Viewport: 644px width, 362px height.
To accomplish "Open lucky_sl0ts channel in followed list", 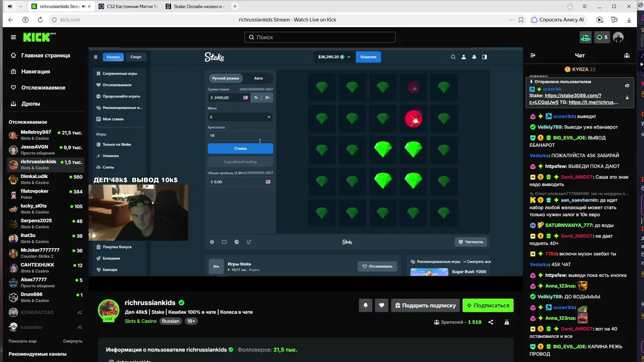I will tap(45, 209).
